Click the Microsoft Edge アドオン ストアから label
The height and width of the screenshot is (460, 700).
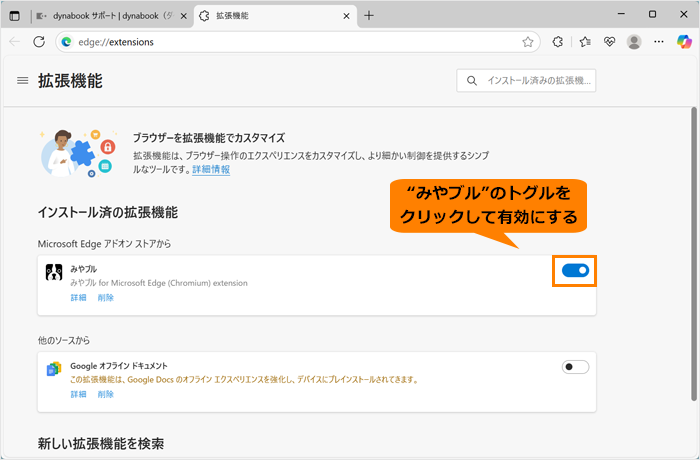(x=104, y=244)
